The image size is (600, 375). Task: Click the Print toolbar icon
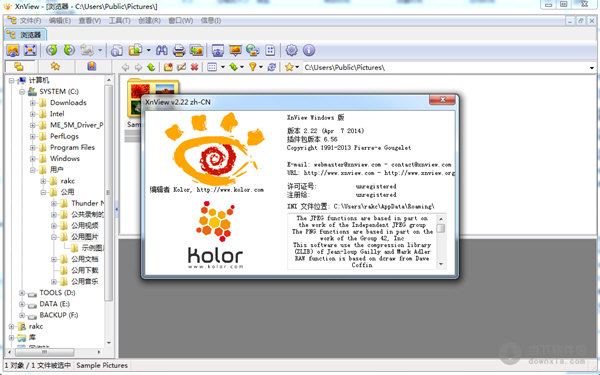tap(179, 50)
